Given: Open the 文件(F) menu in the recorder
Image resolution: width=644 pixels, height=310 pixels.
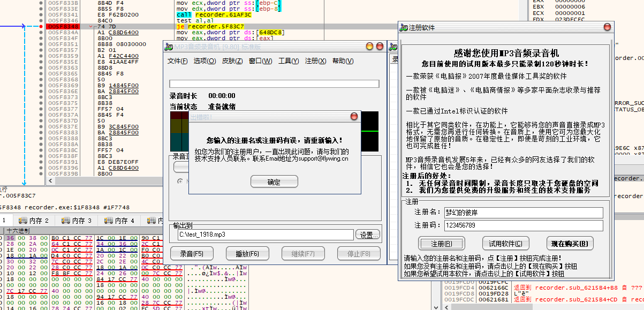Looking at the screenshot, I should [x=178, y=61].
